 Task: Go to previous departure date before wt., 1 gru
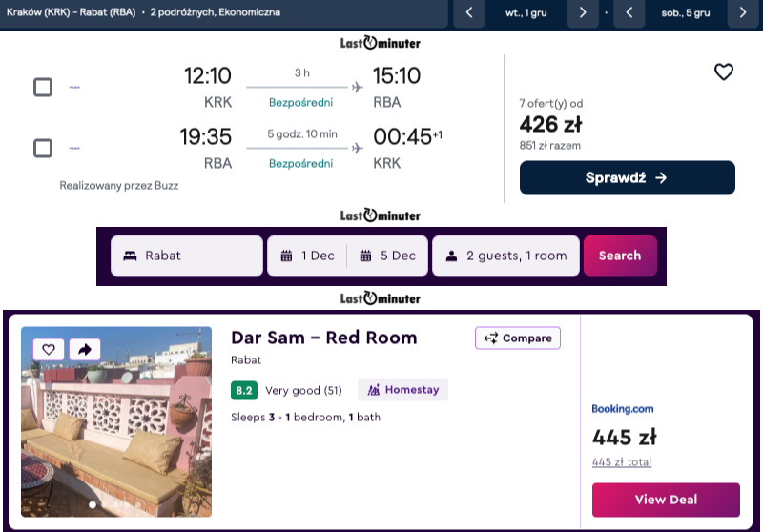[469, 12]
